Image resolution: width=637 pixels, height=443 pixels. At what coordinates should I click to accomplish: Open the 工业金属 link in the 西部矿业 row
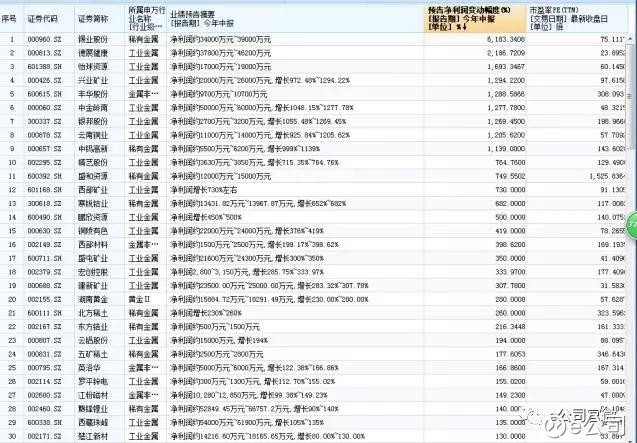tap(143, 190)
